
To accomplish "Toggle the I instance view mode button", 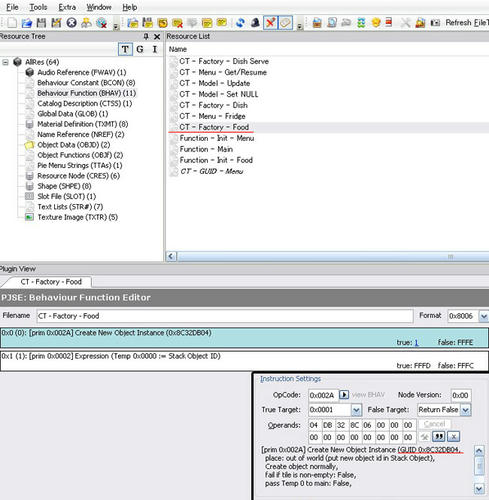I will [x=155, y=49].
